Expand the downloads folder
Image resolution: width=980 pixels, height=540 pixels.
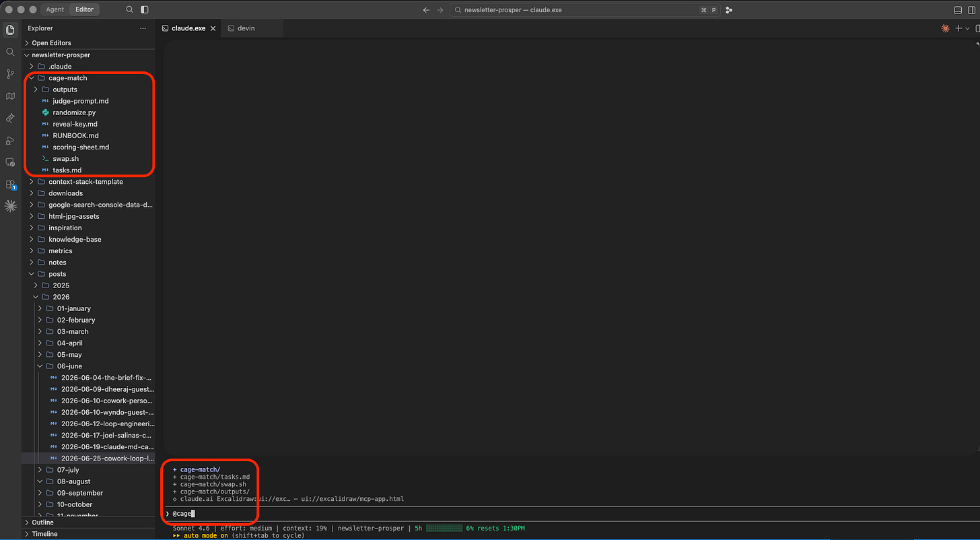pyautogui.click(x=88, y=193)
